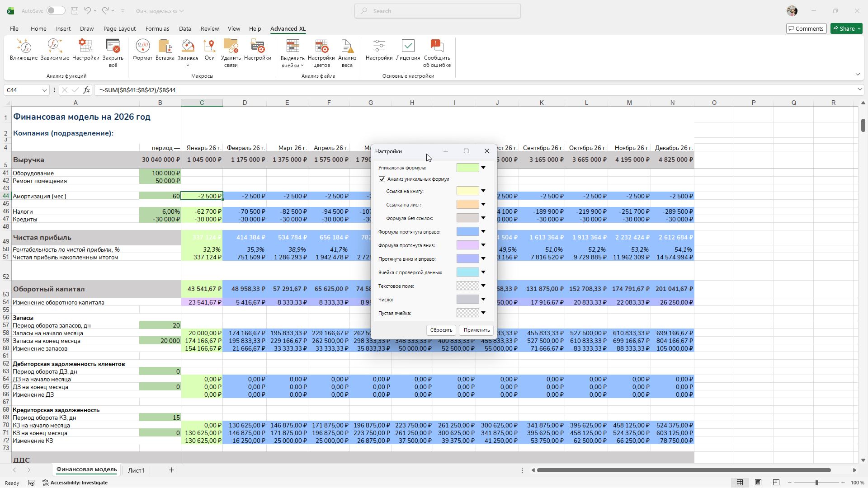868x488 pixels.
Task: Open Уникальная формула color dropdown arrow
Action: click(x=483, y=168)
